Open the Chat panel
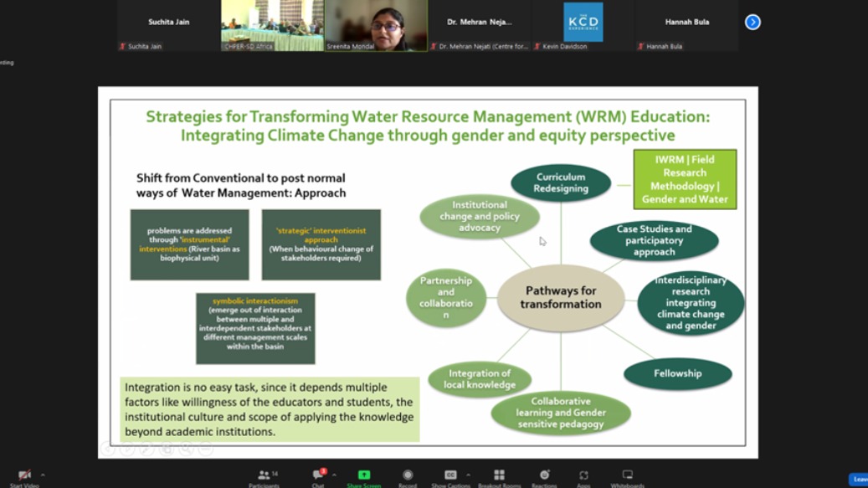Image resolution: width=868 pixels, height=488 pixels. 318,475
